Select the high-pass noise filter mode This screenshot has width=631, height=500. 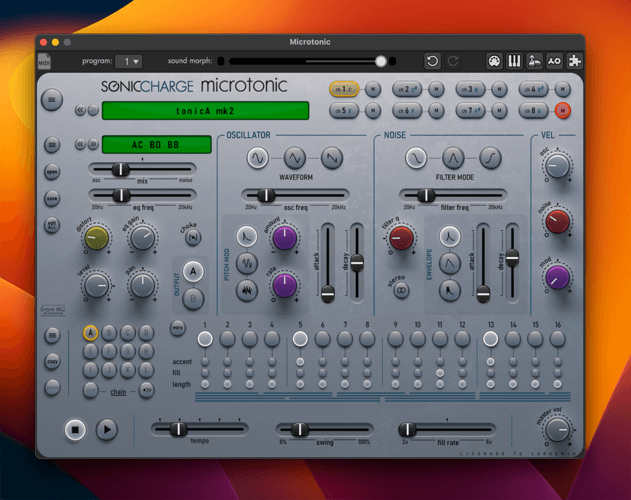489,158
